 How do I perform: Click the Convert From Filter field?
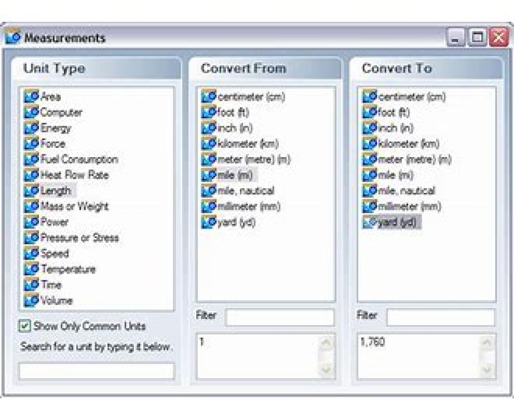pos(280,318)
